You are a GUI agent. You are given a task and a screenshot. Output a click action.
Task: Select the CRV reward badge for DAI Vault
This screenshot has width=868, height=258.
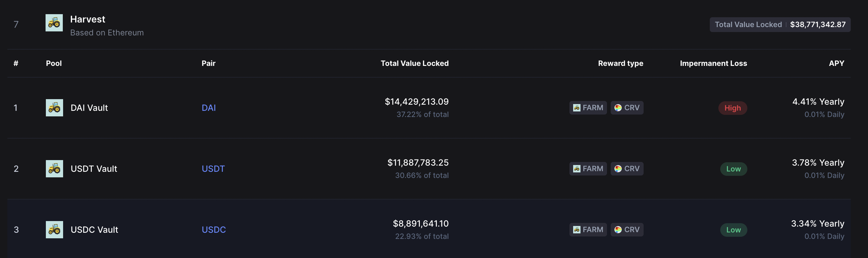(x=627, y=107)
